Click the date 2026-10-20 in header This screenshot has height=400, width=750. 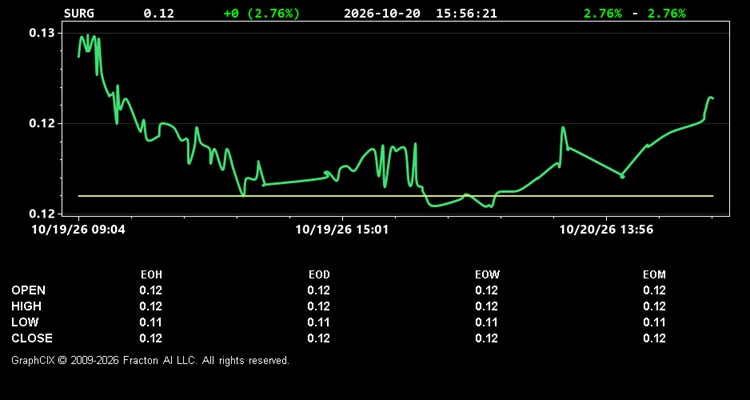(382, 13)
